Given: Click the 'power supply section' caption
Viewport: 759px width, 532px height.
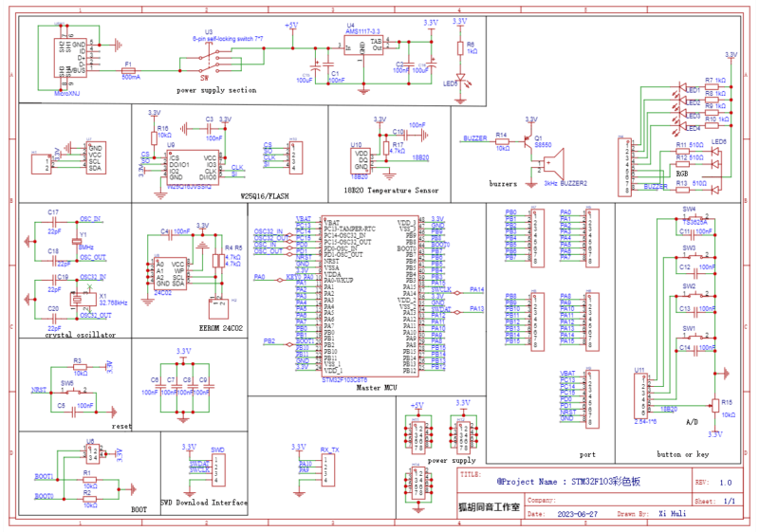Looking at the screenshot, I should click(216, 90).
